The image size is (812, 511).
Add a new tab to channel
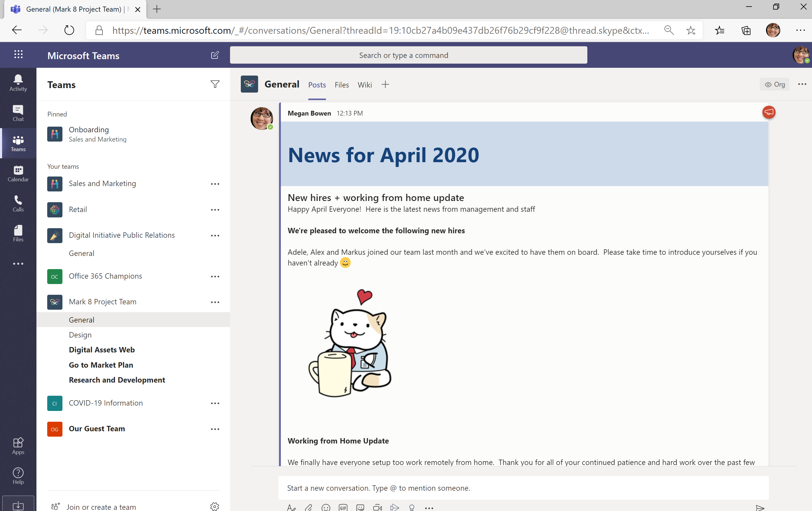[x=385, y=85]
